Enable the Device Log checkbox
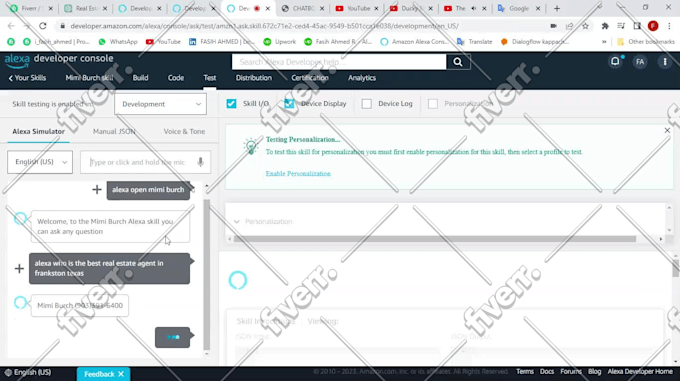The height and width of the screenshot is (381, 680). (366, 104)
